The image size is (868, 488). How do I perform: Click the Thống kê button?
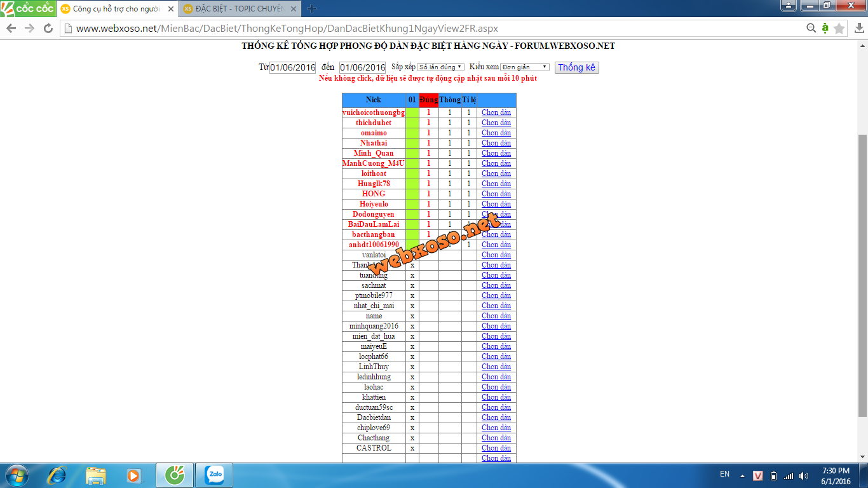pyautogui.click(x=577, y=67)
